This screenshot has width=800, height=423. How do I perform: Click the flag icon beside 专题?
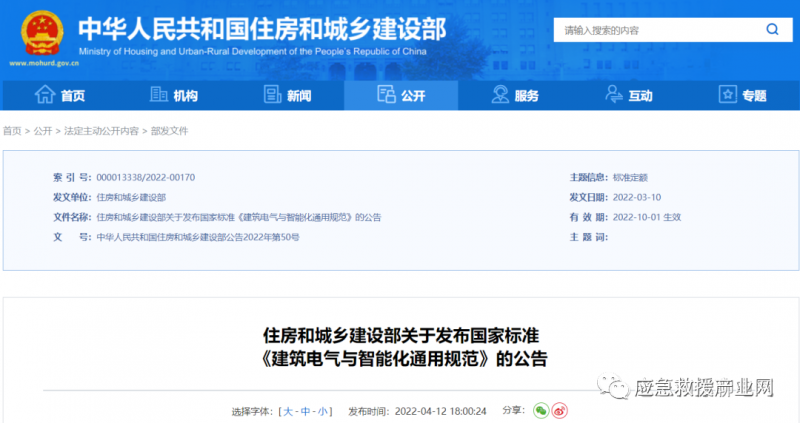coord(728,95)
